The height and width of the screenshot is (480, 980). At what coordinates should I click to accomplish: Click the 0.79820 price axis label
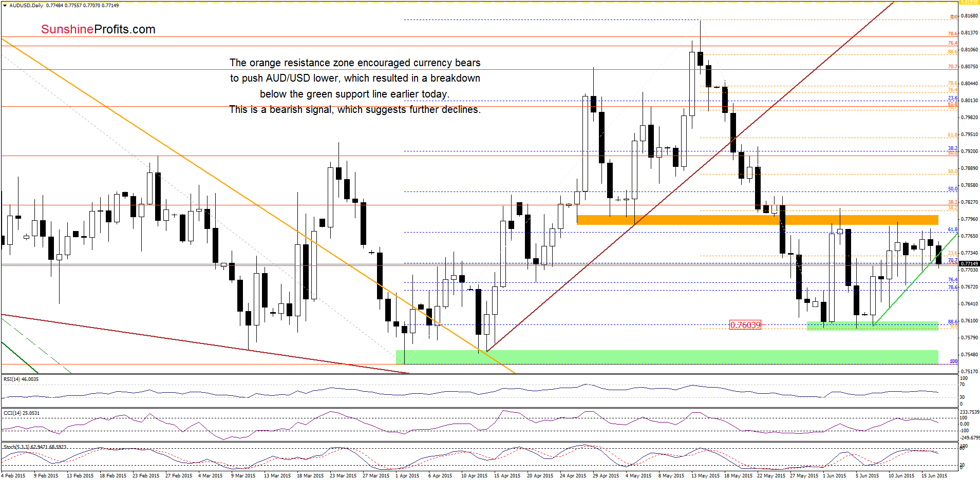pyautogui.click(x=969, y=118)
